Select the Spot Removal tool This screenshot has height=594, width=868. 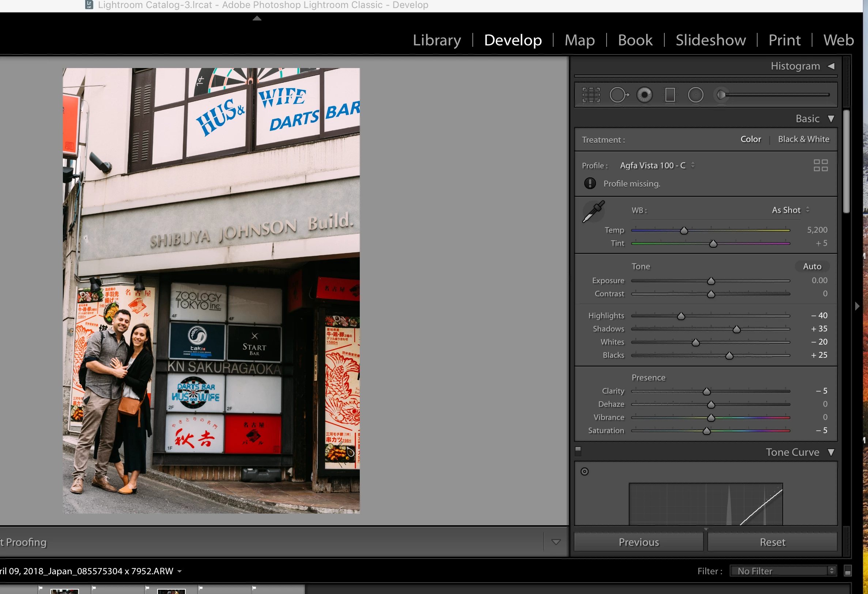point(619,95)
